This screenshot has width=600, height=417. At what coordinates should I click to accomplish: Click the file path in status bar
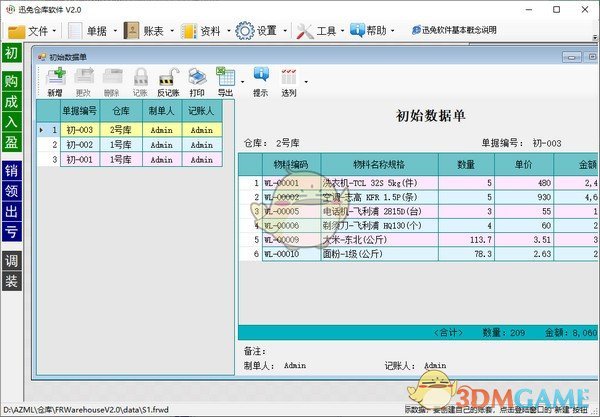click(86, 410)
